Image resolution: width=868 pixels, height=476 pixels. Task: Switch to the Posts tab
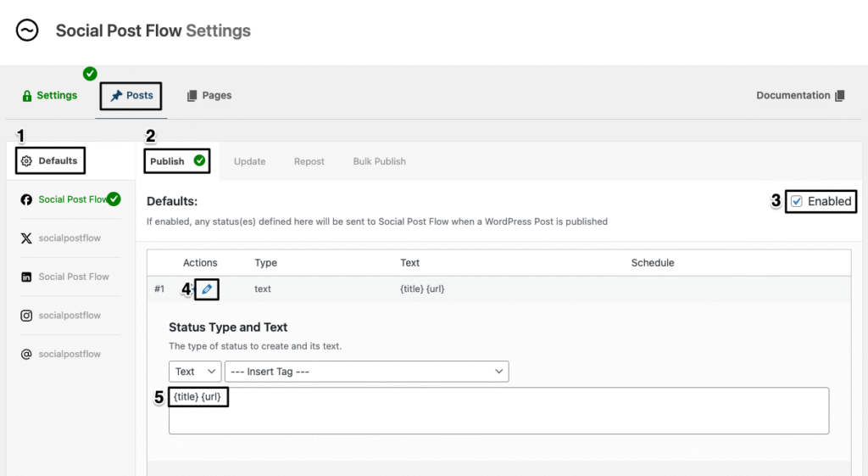point(131,95)
